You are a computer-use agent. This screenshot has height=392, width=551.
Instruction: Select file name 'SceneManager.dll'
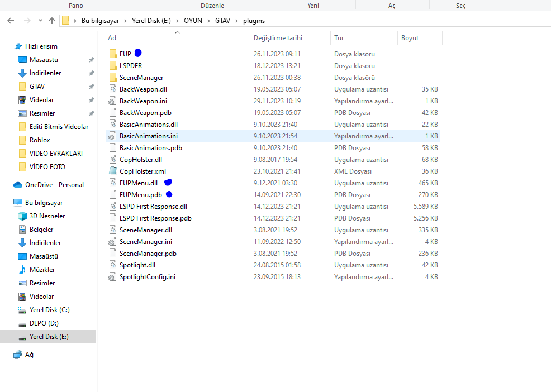146,230
